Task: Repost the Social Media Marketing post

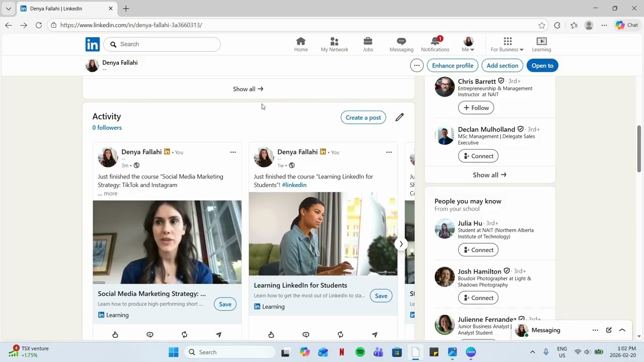Action: tap(185, 334)
